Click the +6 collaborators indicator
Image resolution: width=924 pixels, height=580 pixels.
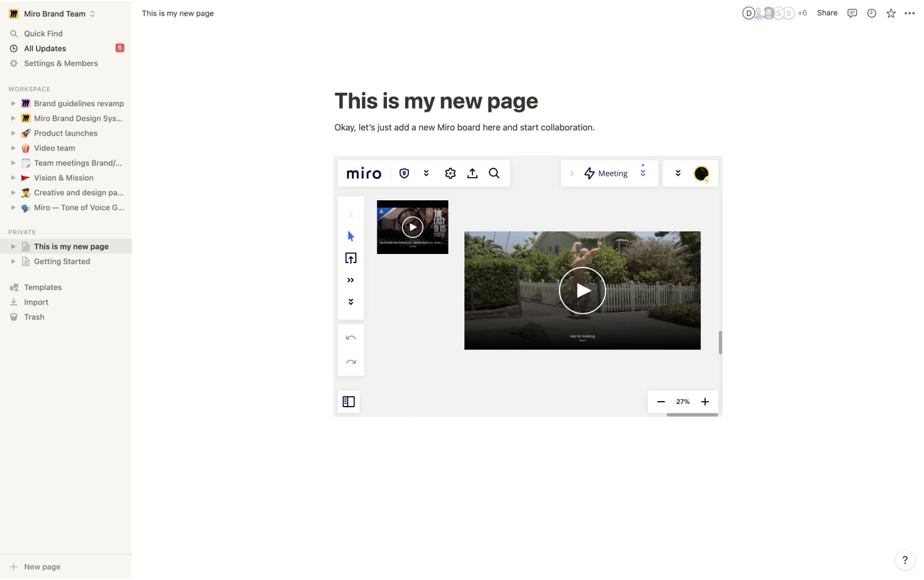click(802, 13)
